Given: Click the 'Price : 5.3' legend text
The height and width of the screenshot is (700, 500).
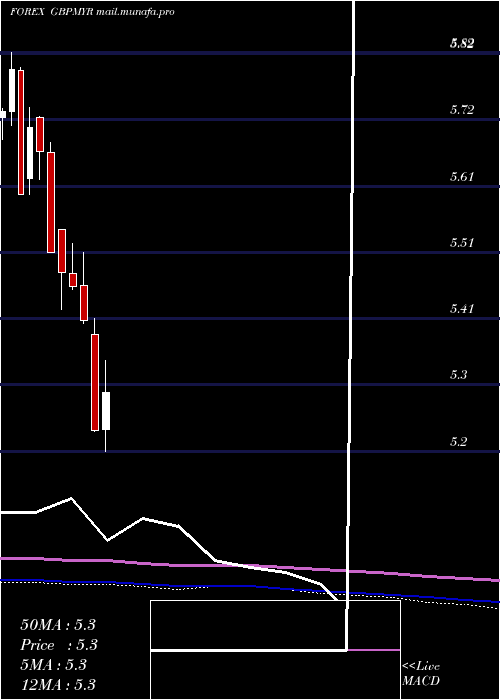Looking at the screenshot, I should click(59, 645).
